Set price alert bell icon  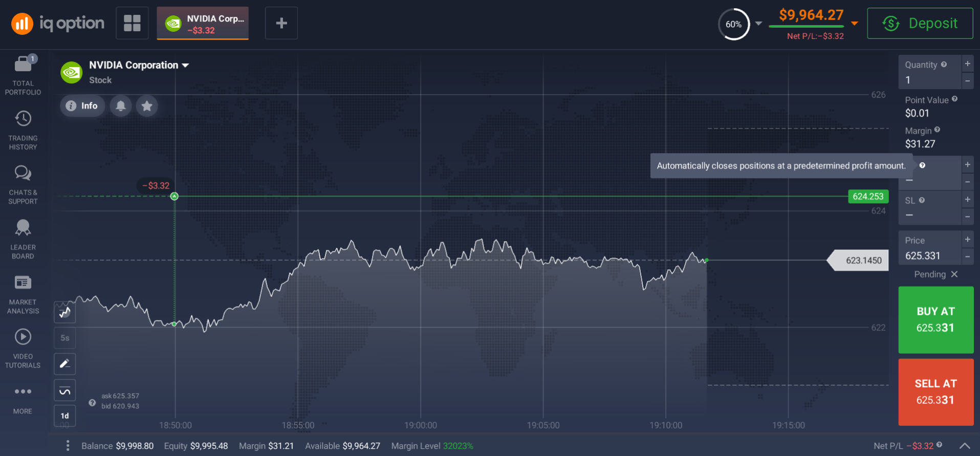pyautogui.click(x=121, y=106)
